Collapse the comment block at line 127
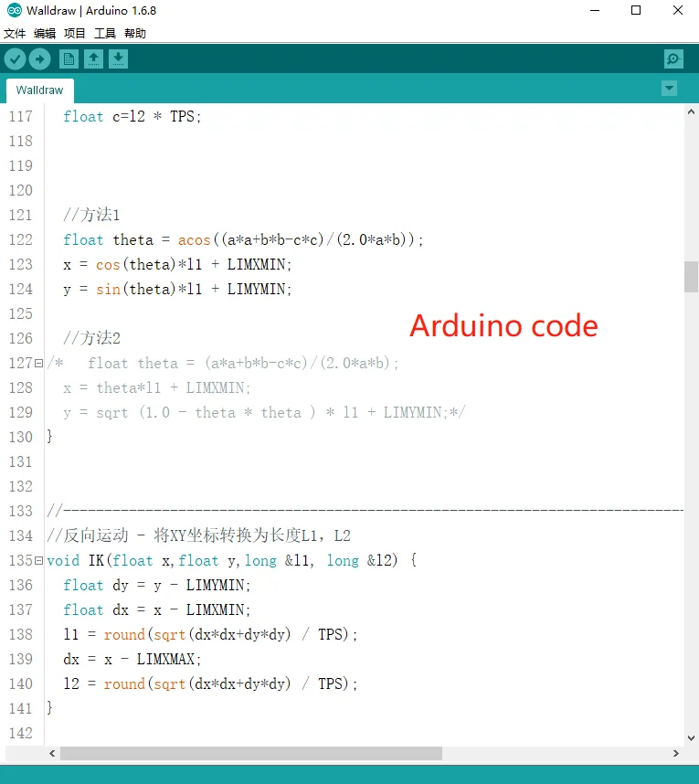The height and width of the screenshot is (784, 699). [x=38, y=364]
